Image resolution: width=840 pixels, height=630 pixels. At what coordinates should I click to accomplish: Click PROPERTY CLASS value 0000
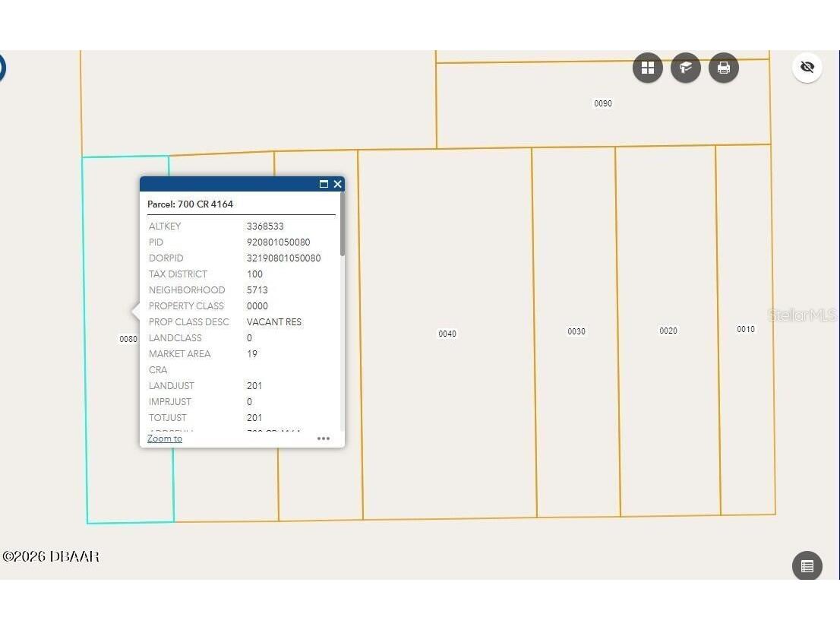257,306
